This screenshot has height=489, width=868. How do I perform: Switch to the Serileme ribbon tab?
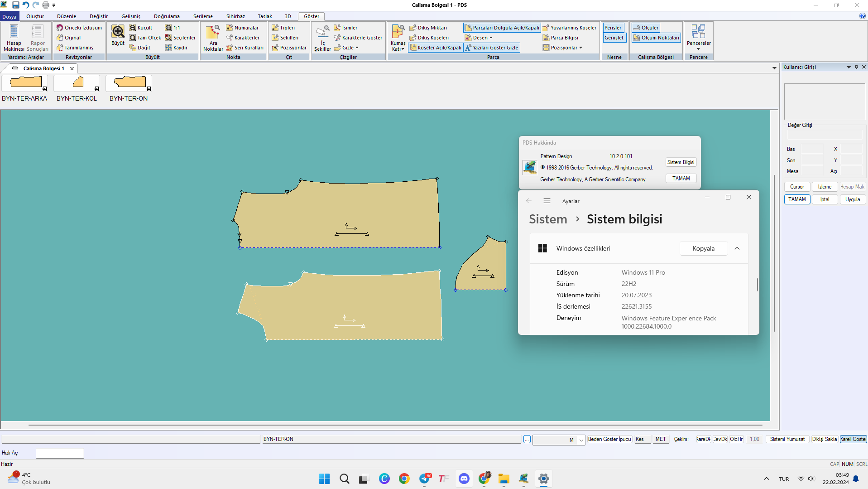click(x=203, y=16)
